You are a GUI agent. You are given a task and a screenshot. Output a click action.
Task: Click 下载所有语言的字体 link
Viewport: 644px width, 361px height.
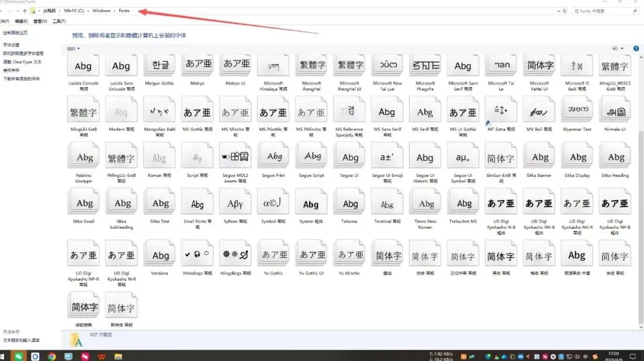pyautogui.click(x=21, y=79)
